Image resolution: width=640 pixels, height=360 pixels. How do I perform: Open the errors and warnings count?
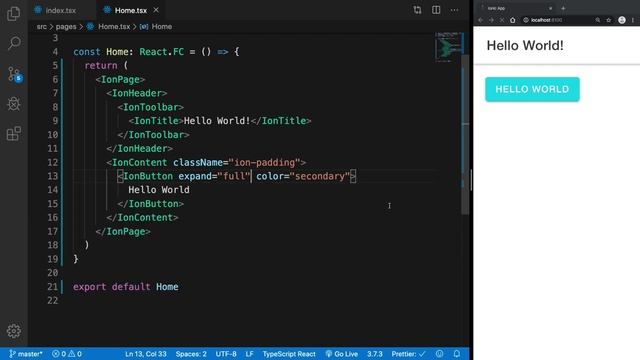(67, 354)
